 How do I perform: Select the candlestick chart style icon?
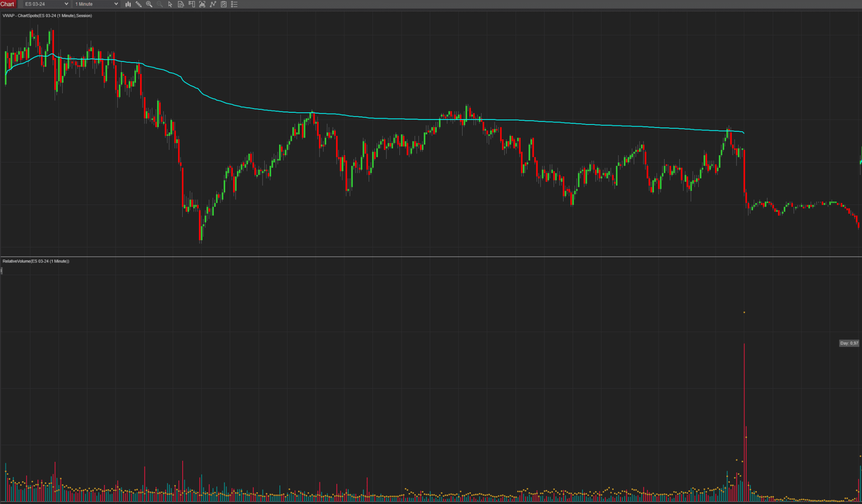pos(128,4)
